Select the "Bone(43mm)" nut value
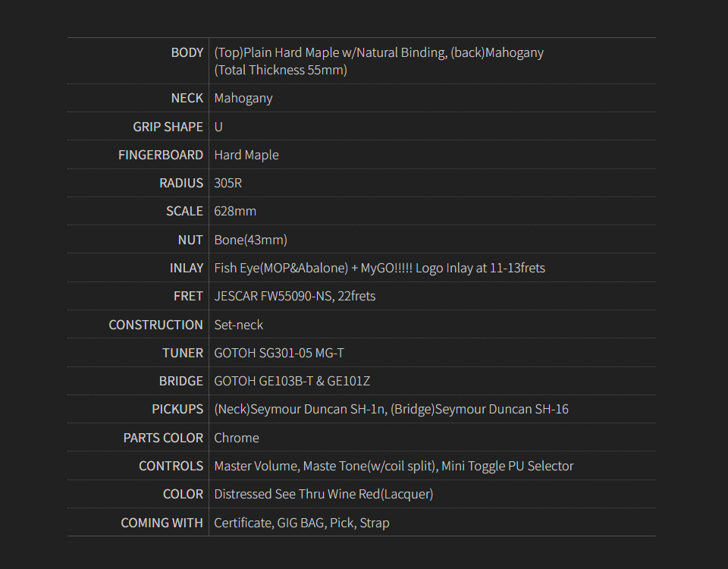Viewport: 728px width, 569px height. click(250, 240)
